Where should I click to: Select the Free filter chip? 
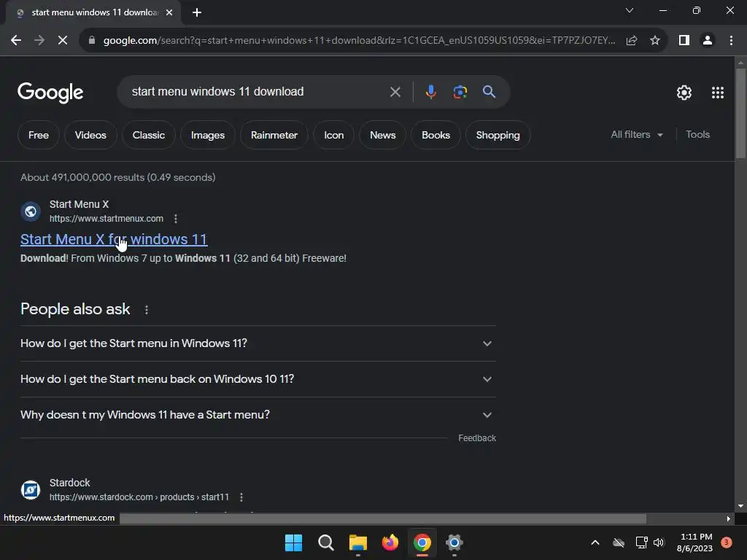point(39,135)
